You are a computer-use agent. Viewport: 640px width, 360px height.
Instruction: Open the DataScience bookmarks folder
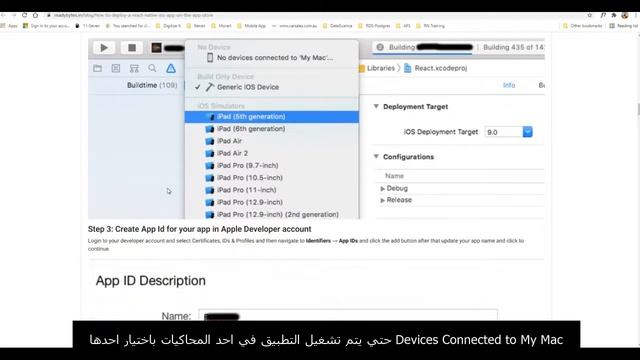(x=338, y=26)
